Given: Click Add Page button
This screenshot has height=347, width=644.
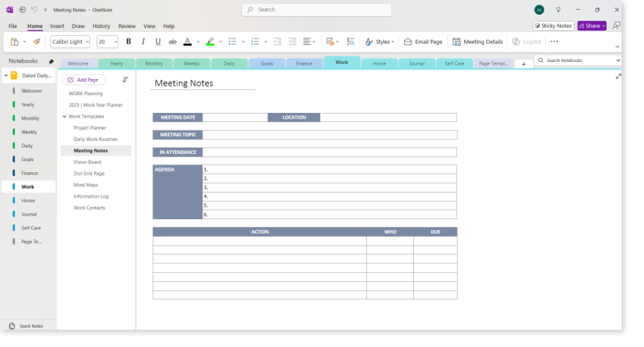Looking at the screenshot, I should [83, 80].
